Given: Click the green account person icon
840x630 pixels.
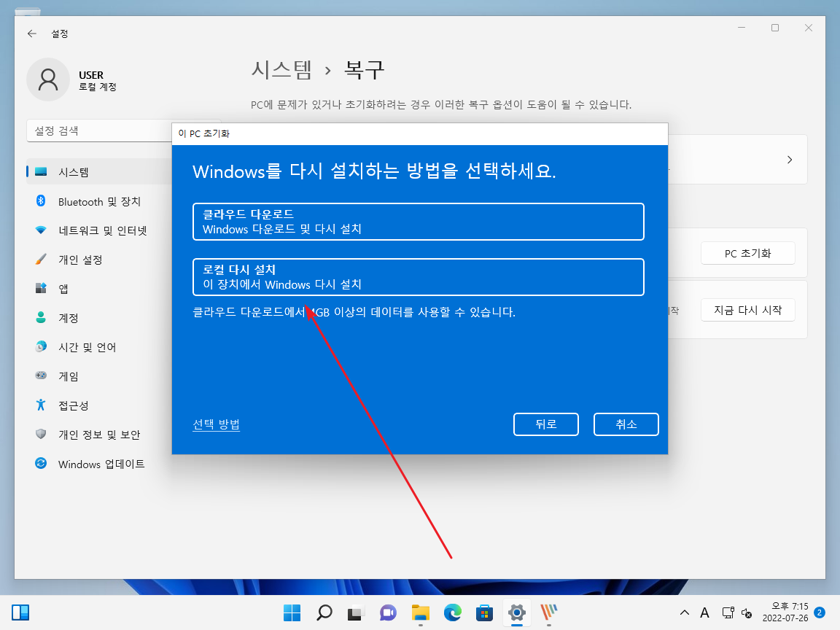Looking at the screenshot, I should tap(41, 318).
